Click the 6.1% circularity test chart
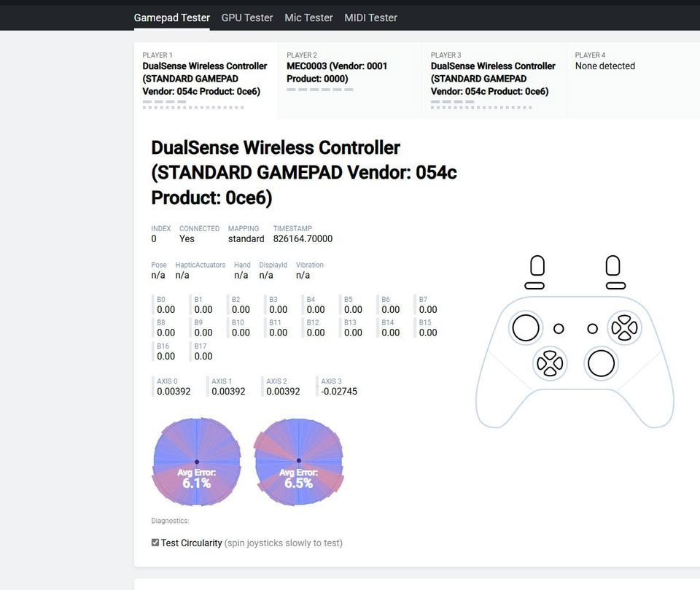Viewport: 700px width, 590px height. coord(196,462)
